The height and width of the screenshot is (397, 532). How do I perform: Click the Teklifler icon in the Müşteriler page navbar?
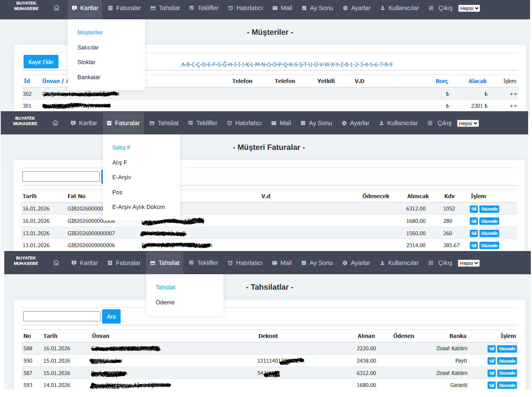[x=192, y=8]
